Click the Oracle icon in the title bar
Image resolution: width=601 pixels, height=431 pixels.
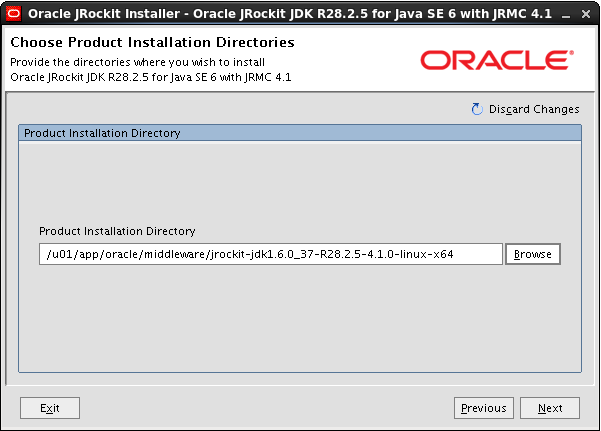[14, 14]
